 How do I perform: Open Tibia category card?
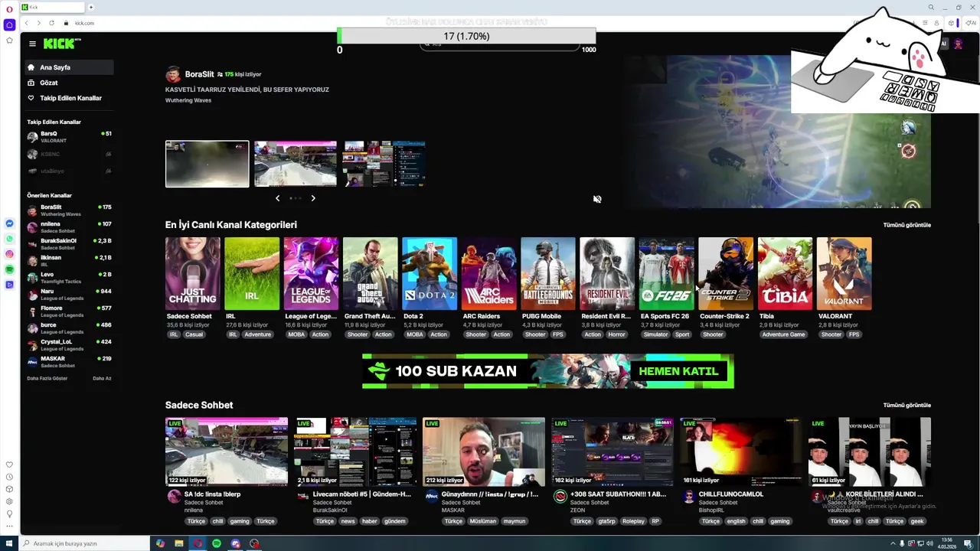pos(786,273)
